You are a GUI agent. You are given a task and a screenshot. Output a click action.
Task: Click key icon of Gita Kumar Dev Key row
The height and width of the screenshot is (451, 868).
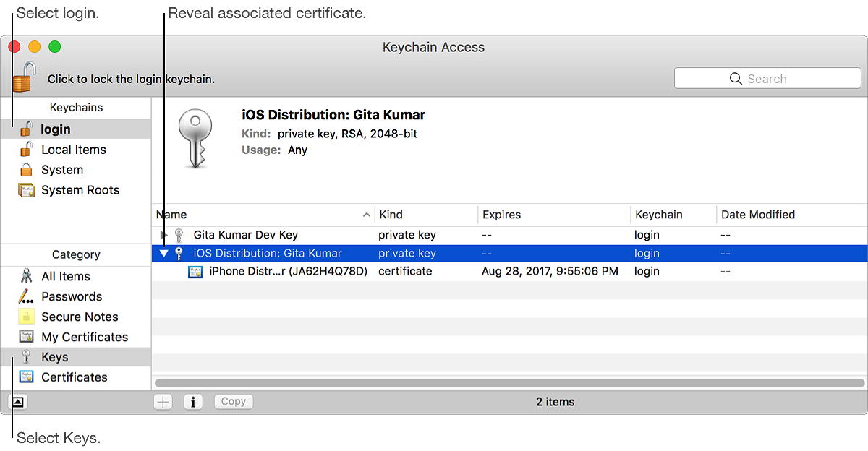pos(179,235)
